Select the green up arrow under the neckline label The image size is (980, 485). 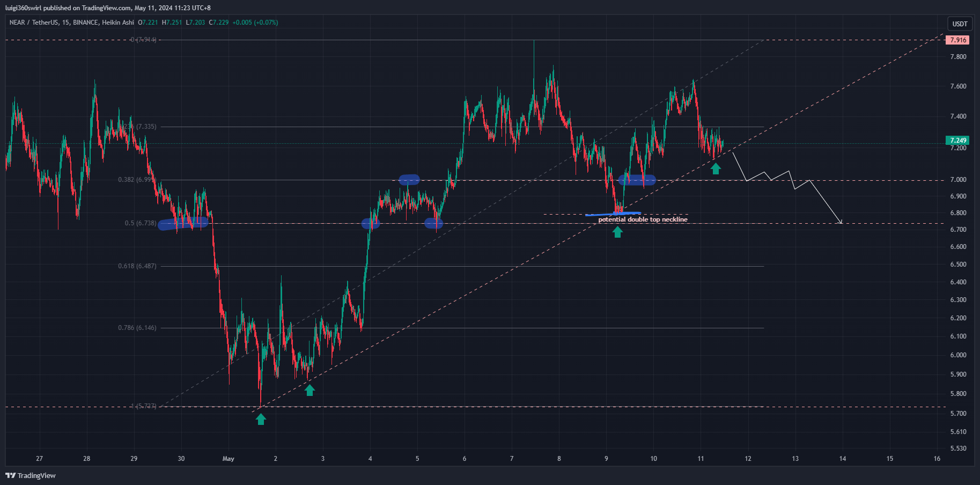pos(618,232)
